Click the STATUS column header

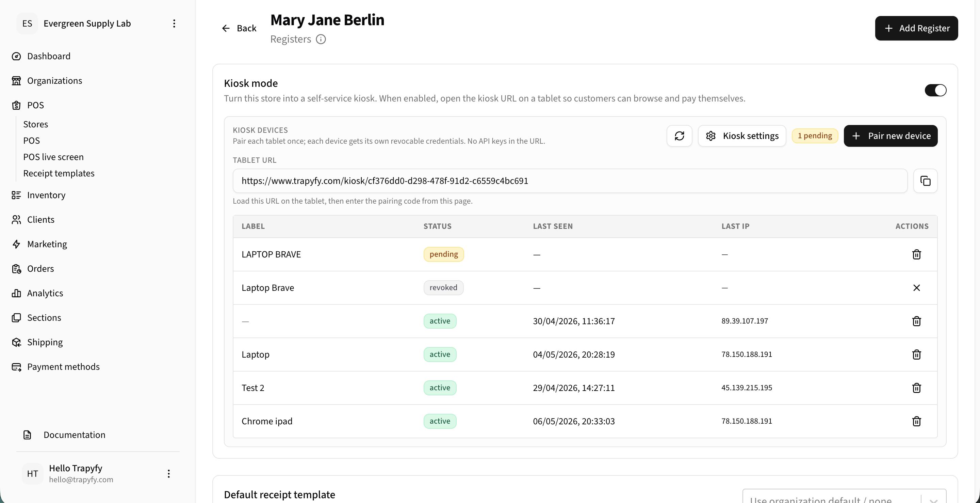pos(438,226)
